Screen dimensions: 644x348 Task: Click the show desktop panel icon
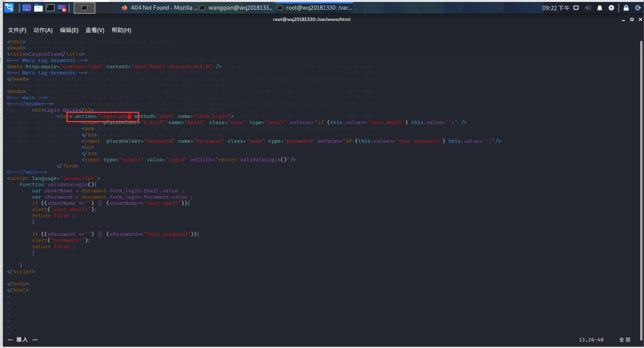26,8
